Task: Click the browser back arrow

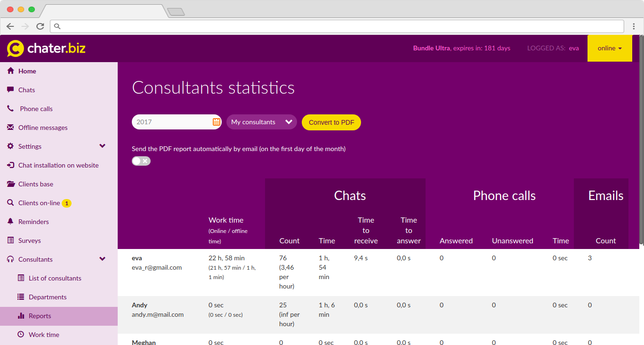Action: [x=10, y=26]
